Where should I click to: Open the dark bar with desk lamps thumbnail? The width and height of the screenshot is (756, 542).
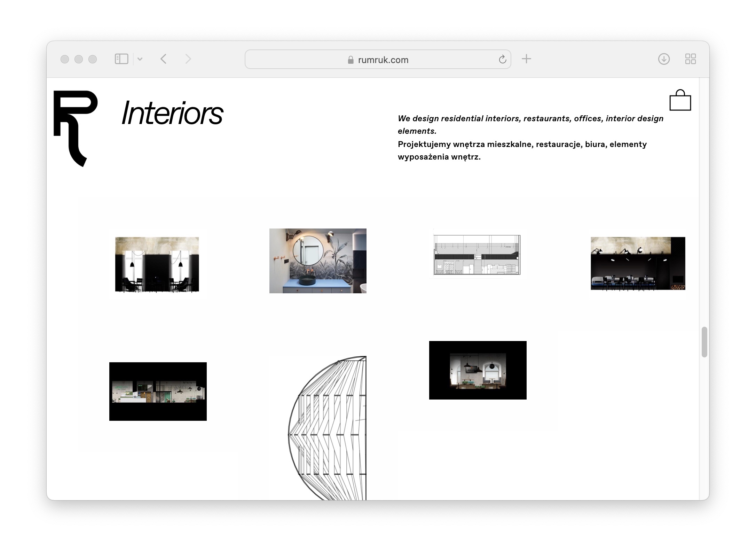click(x=638, y=263)
